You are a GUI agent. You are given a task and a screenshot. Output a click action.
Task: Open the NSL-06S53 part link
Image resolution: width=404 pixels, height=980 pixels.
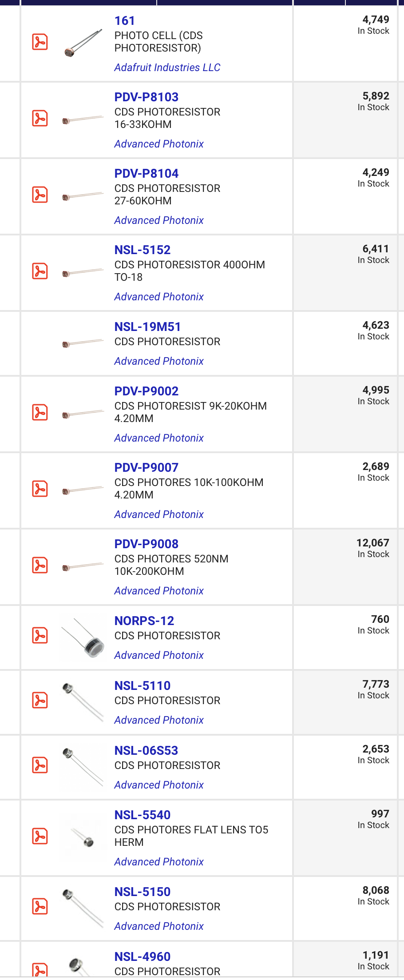tap(146, 751)
